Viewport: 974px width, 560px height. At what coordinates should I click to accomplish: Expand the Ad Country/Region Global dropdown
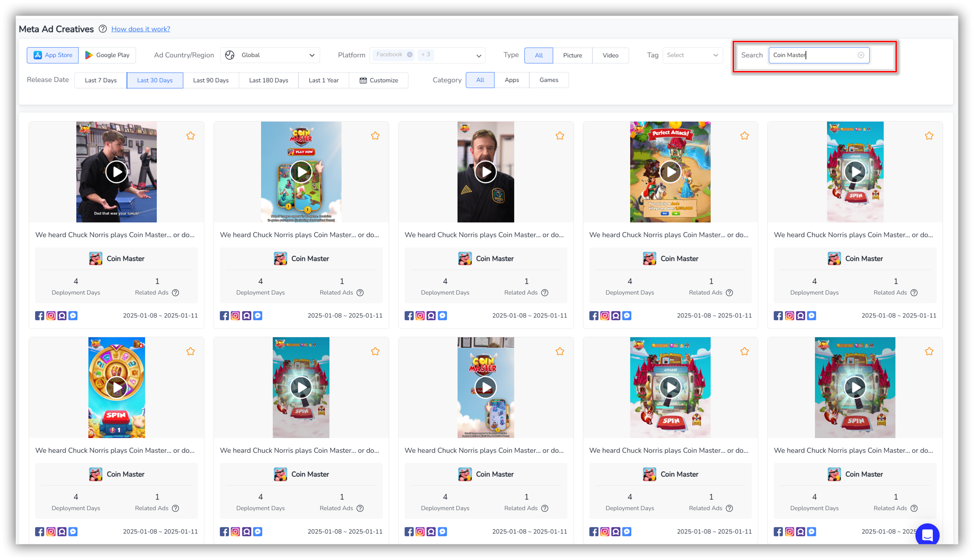click(x=270, y=55)
